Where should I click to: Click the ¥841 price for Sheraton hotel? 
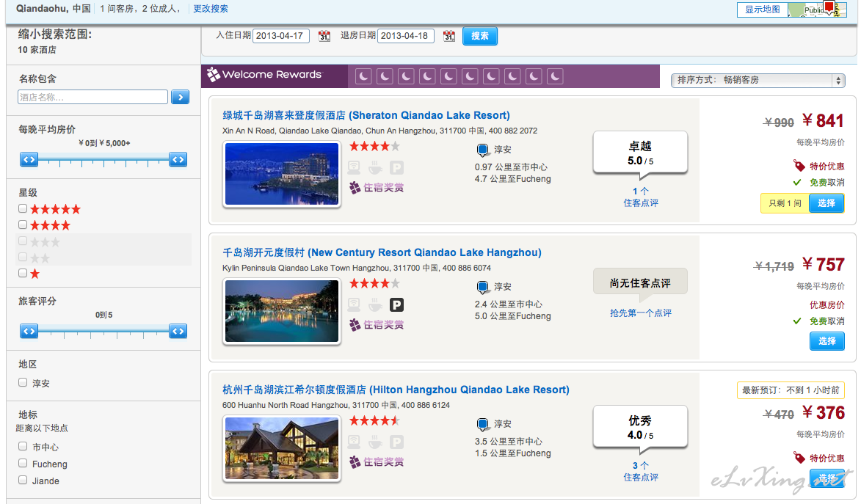(823, 121)
